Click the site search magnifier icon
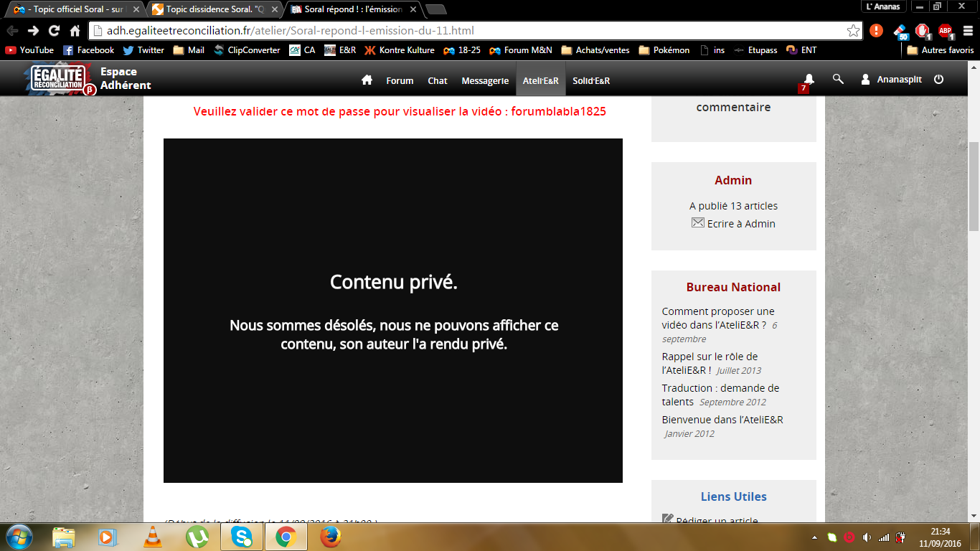The width and height of the screenshot is (980, 551). [x=838, y=80]
